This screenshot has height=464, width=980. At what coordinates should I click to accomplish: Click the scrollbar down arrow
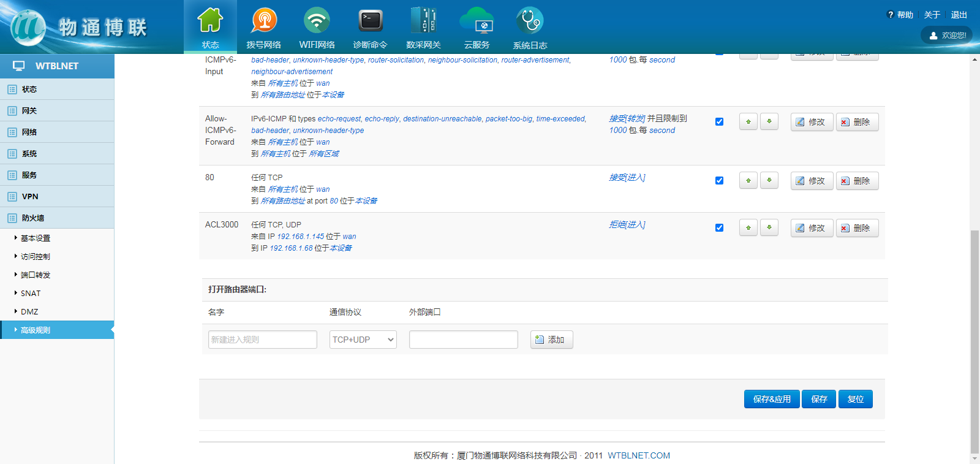pos(974,458)
